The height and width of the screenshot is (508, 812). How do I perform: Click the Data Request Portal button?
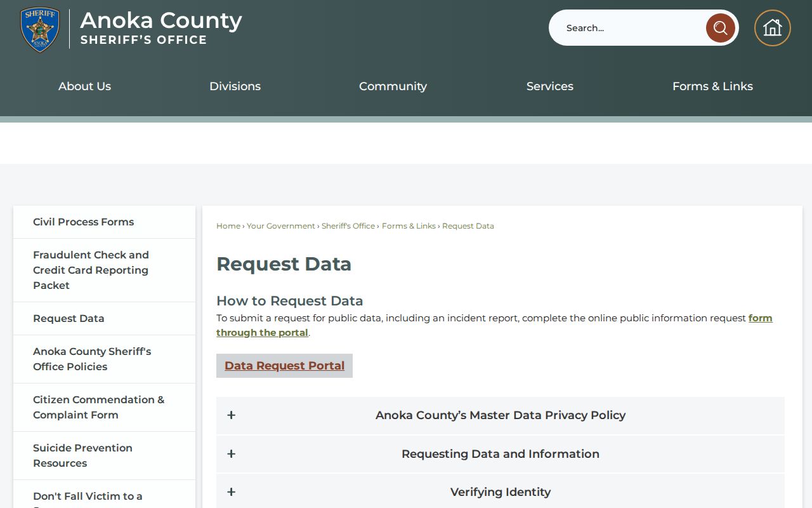(284, 366)
